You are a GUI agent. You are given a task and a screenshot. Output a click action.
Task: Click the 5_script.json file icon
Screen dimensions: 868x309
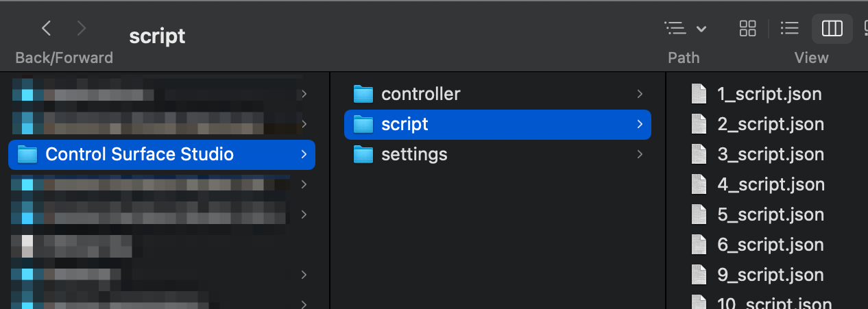tap(699, 214)
